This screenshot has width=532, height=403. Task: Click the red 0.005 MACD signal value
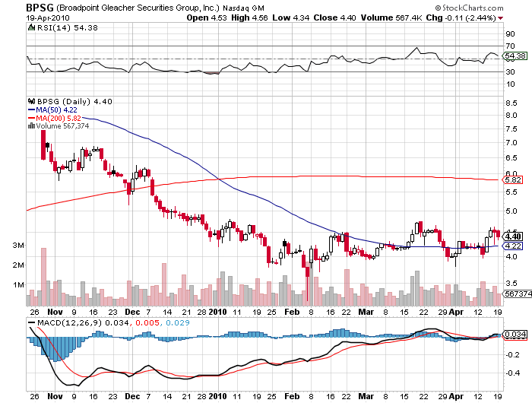147,322
